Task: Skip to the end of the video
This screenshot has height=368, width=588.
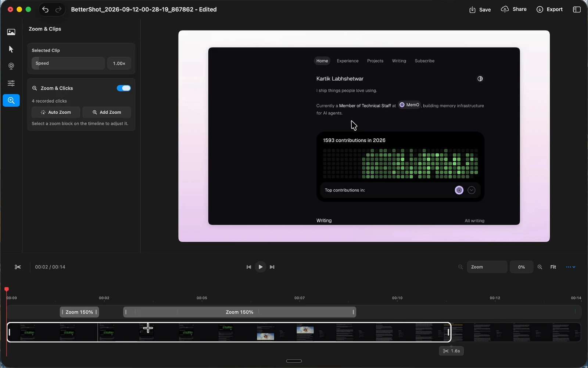Action: tap(272, 267)
